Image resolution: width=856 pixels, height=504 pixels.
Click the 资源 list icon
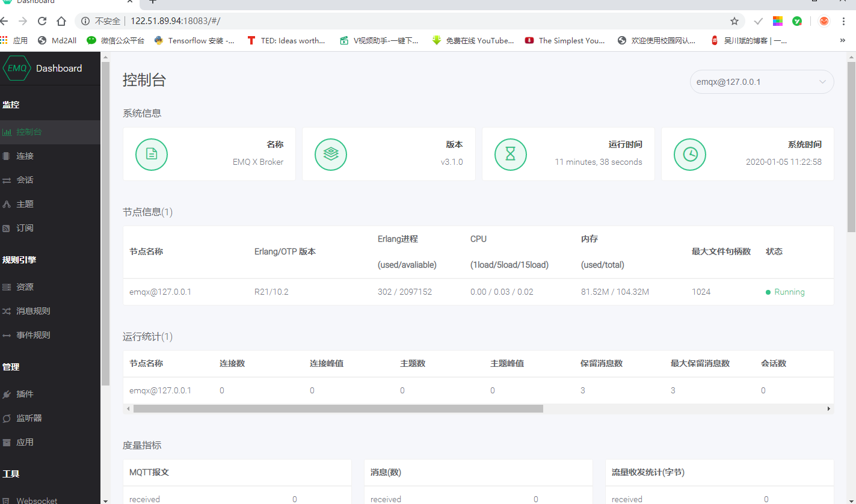click(x=7, y=287)
